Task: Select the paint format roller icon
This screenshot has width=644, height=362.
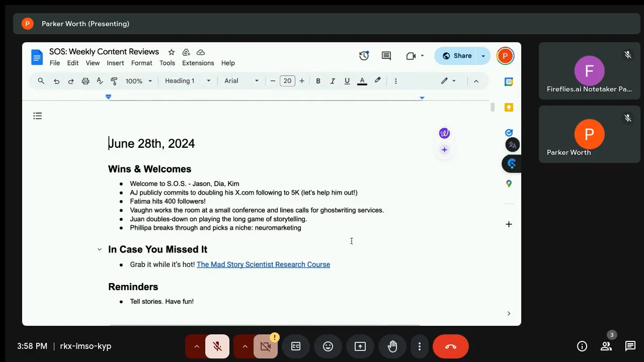Action: [114, 81]
